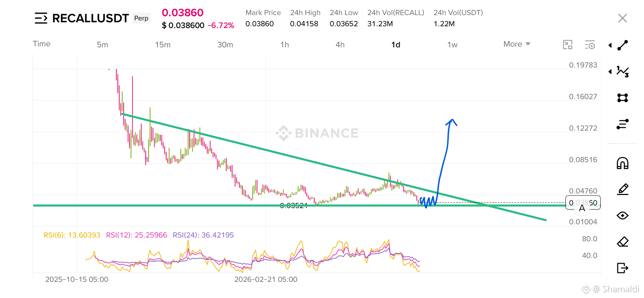Toggle drawings visibility with the eye icon

coord(623,216)
